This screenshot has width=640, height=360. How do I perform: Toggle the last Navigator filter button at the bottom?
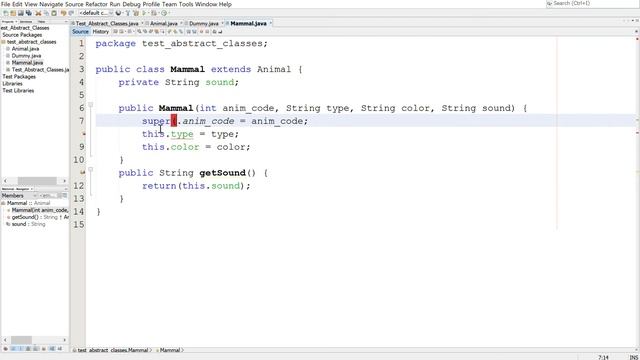60,349
